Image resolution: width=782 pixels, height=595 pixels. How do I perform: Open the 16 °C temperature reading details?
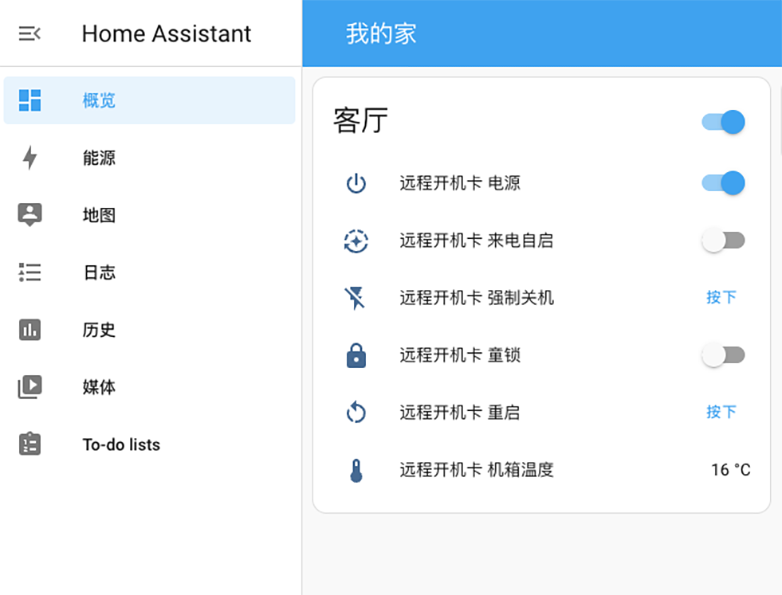pyautogui.click(x=731, y=470)
